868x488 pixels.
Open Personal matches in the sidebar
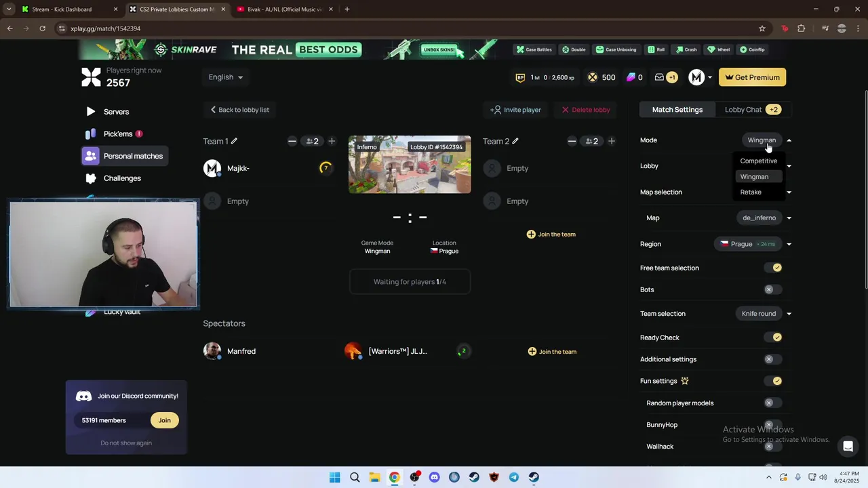click(123, 156)
